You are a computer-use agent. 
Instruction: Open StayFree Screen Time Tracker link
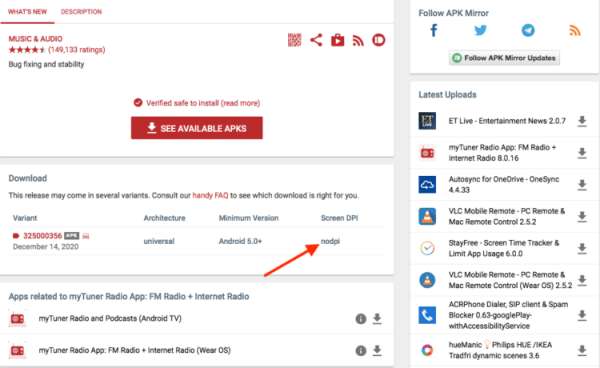pyautogui.click(x=504, y=248)
